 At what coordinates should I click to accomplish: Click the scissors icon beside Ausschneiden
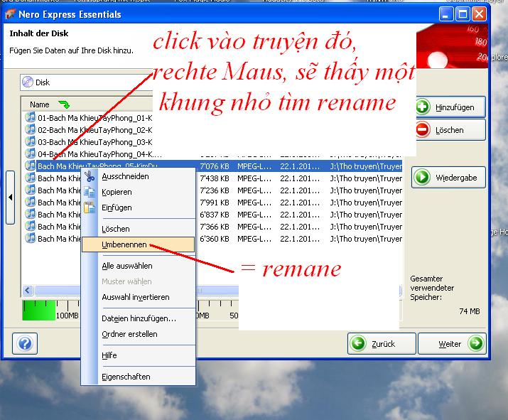(x=90, y=176)
